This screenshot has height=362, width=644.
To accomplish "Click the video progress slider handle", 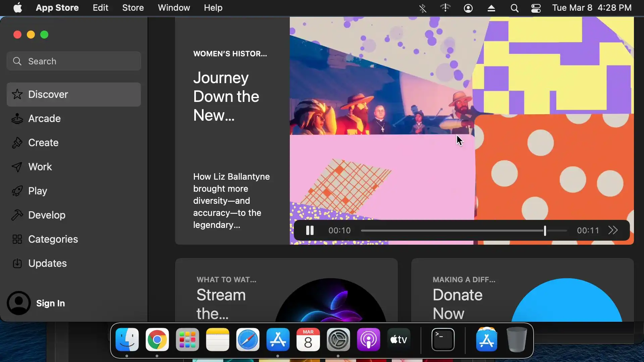I will [545, 231].
